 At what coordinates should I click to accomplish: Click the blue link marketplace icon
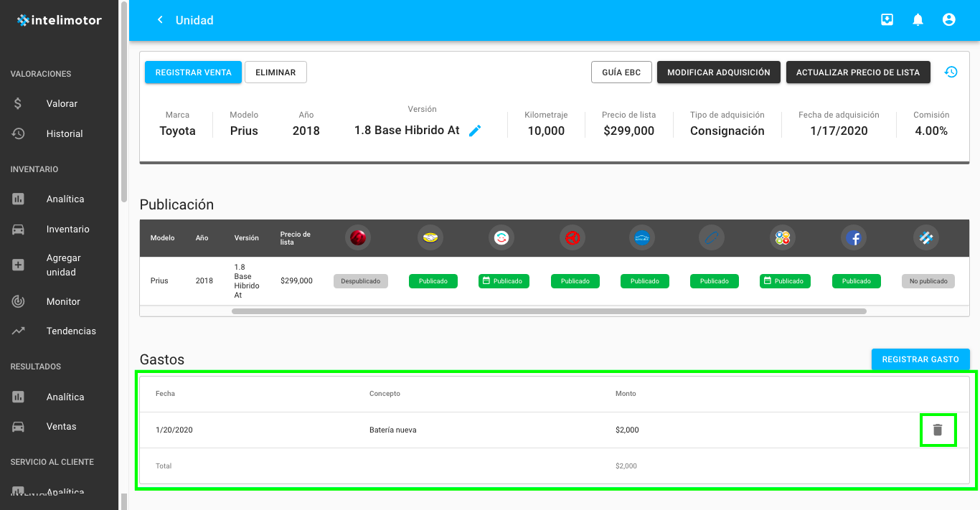coord(712,237)
